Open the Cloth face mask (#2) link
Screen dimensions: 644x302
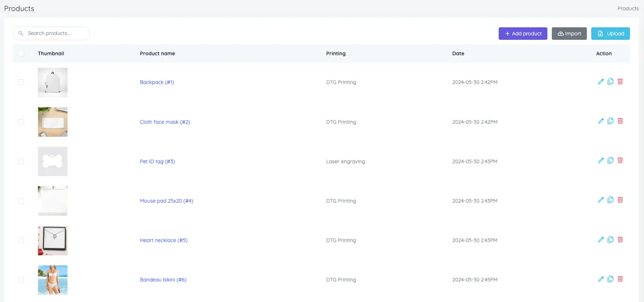[x=165, y=122]
